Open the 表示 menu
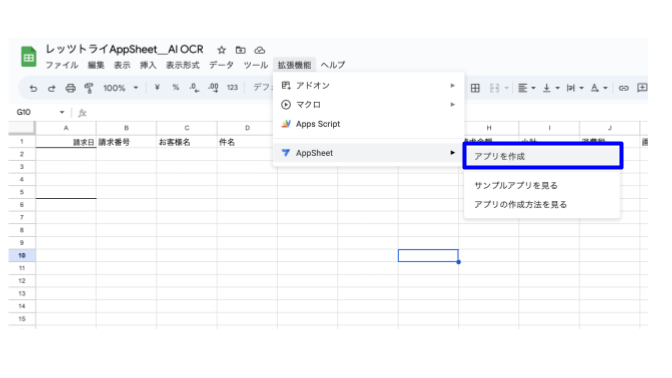 pyautogui.click(x=122, y=65)
